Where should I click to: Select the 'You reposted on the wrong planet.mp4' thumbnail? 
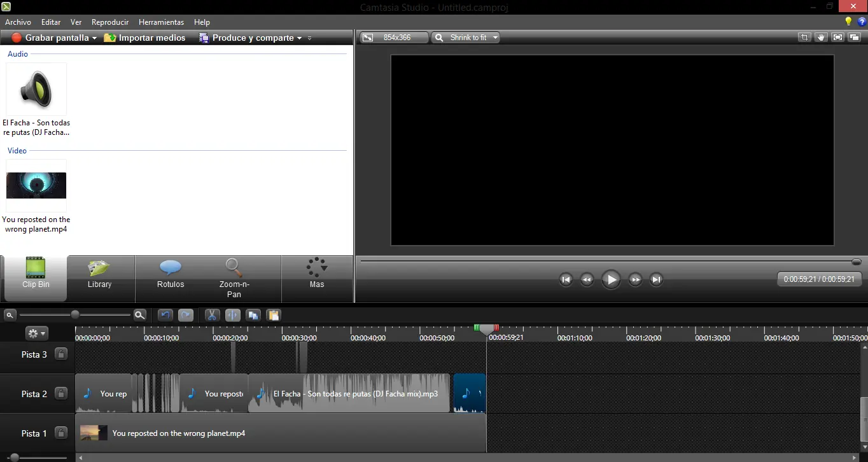click(x=36, y=186)
